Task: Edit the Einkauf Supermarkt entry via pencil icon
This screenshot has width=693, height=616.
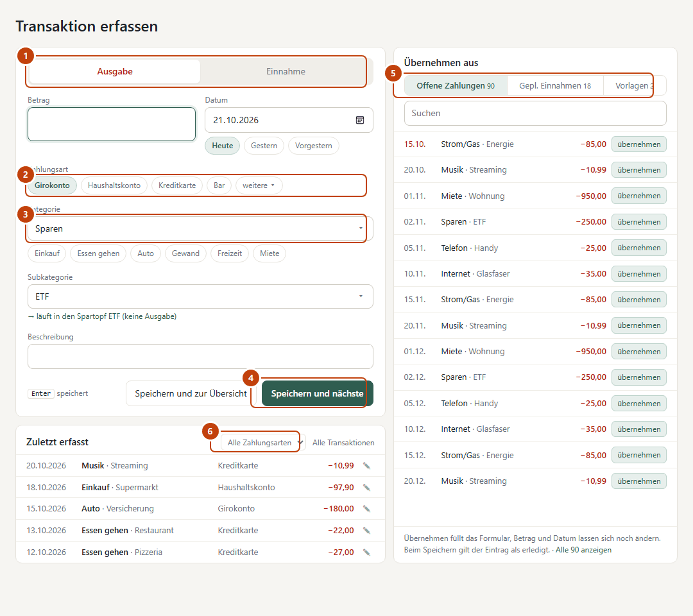Action: click(366, 488)
